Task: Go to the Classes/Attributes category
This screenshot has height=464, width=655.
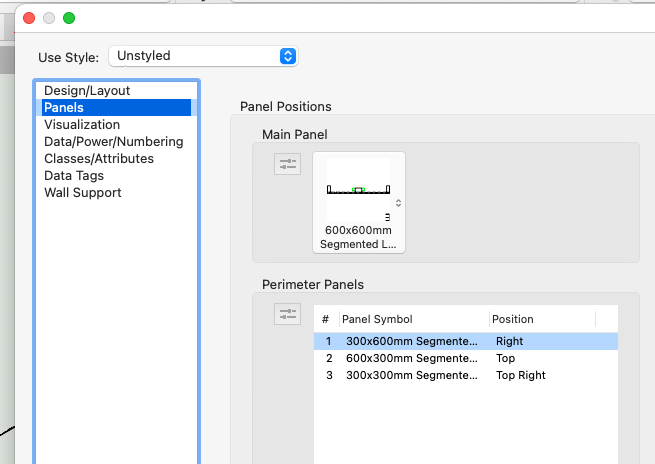Action: click(99, 159)
